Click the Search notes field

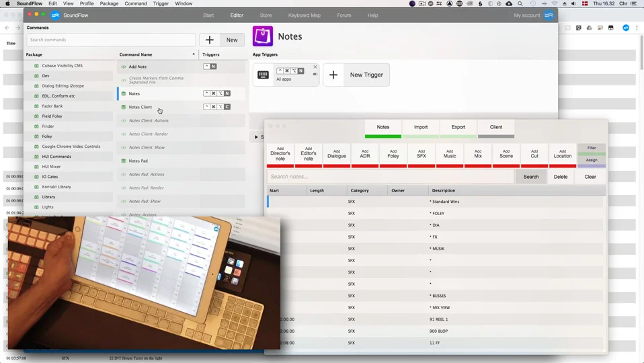(390, 177)
